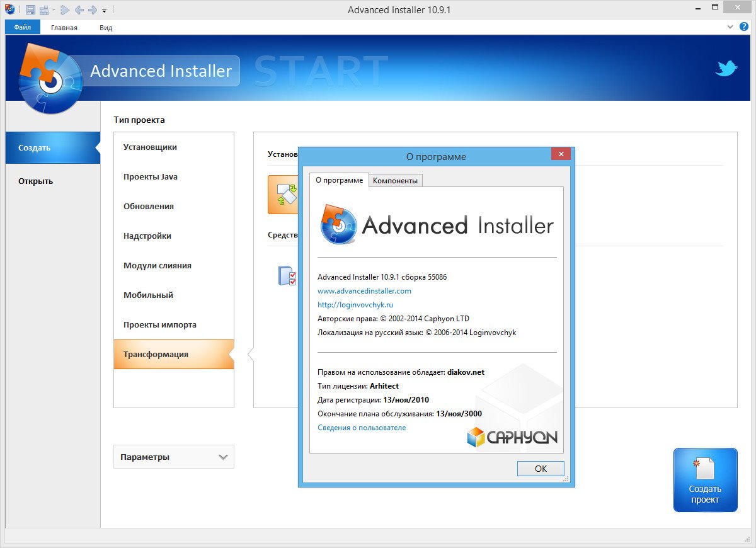
Task: Click the Advanced Installer application icon in title bar
Action: [x=9, y=9]
